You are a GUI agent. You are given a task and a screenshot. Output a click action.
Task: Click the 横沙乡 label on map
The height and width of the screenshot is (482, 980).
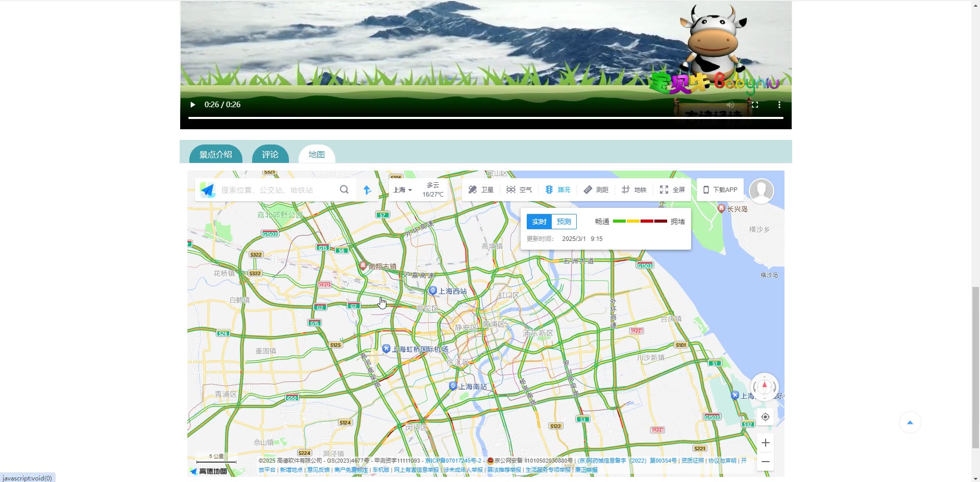click(x=759, y=229)
